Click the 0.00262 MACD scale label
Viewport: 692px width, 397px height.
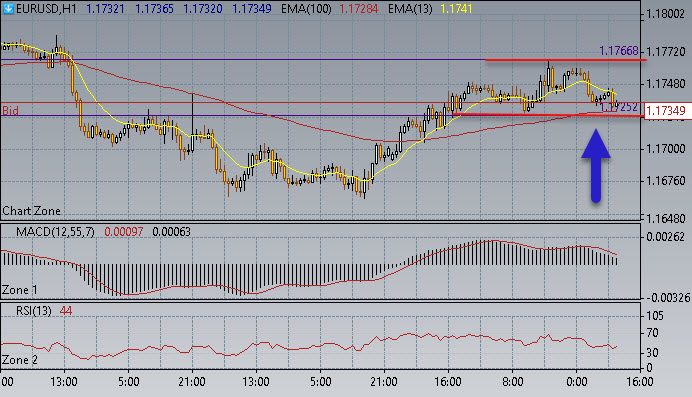[666, 237]
